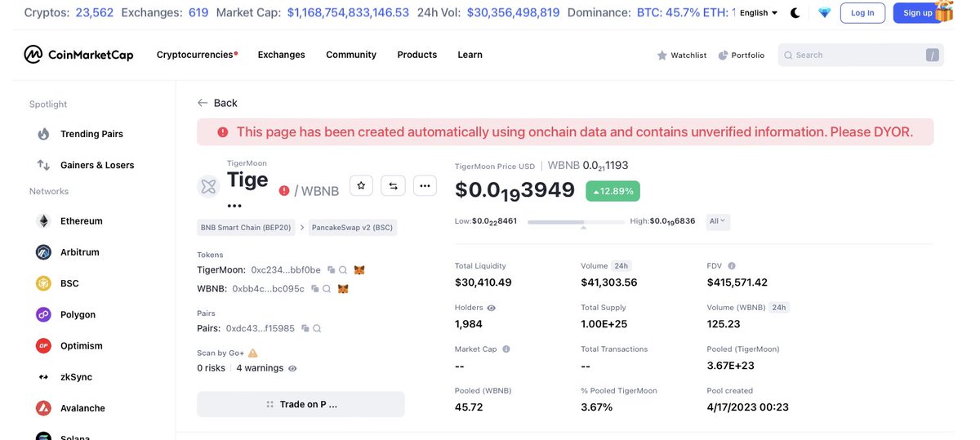Open the English language dropdown
Image resolution: width=980 pixels, height=440 pixels.
tap(759, 13)
